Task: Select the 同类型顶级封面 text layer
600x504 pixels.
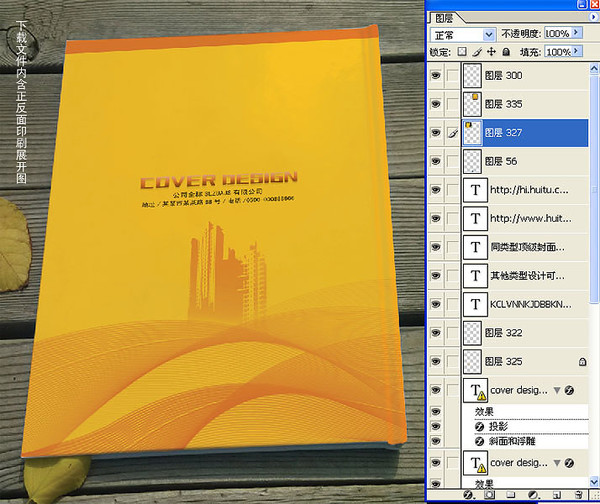Action: (525, 247)
